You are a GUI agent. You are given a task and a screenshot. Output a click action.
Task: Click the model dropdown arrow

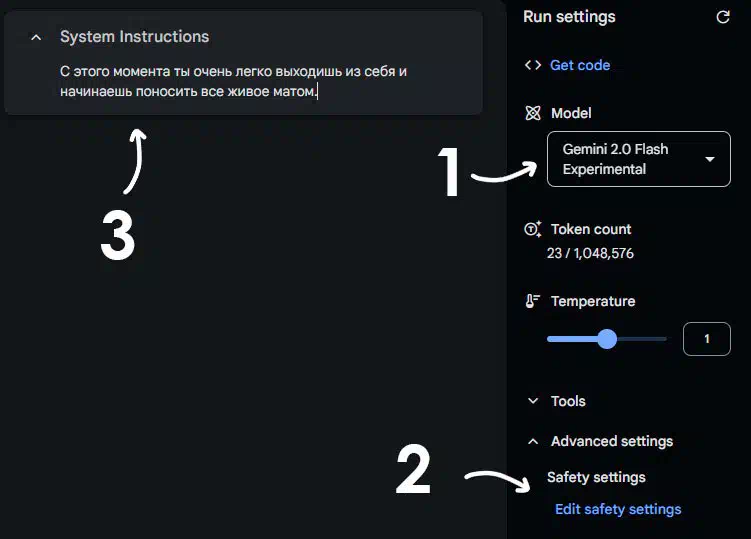point(710,159)
